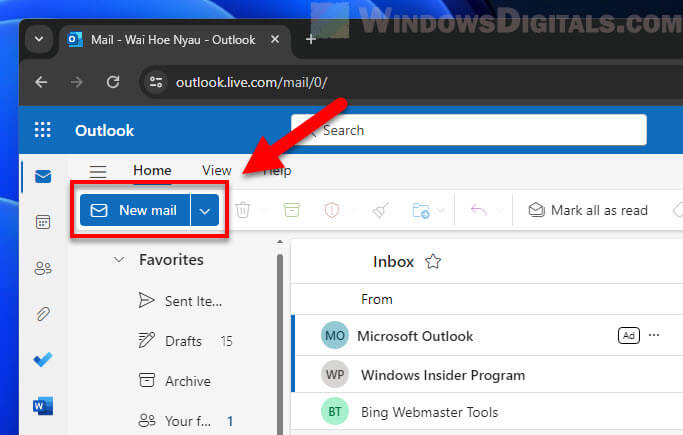Collapse the Favorites folder group

click(x=119, y=260)
